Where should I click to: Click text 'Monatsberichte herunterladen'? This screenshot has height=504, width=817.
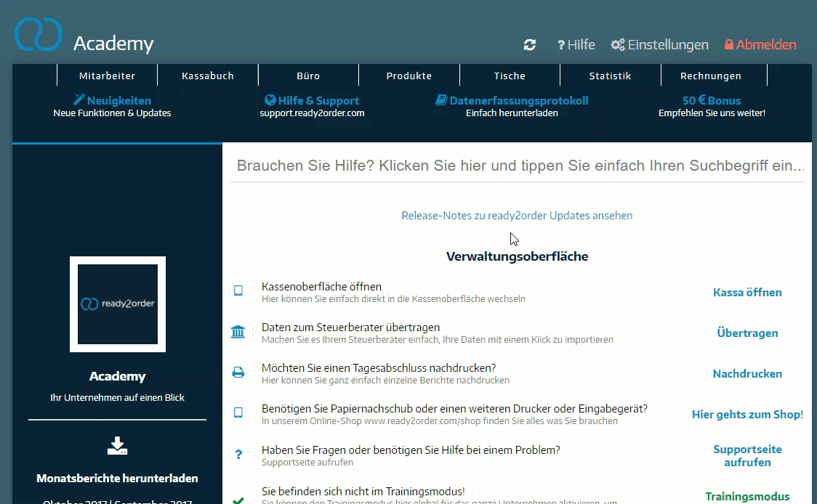click(117, 479)
